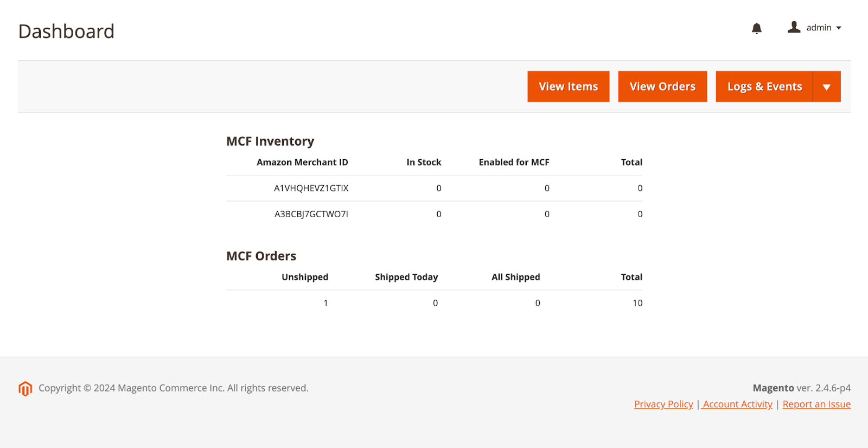Screen dimensions: 868x448
Task: Open the admin account dropdown caret
Action: (x=839, y=28)
